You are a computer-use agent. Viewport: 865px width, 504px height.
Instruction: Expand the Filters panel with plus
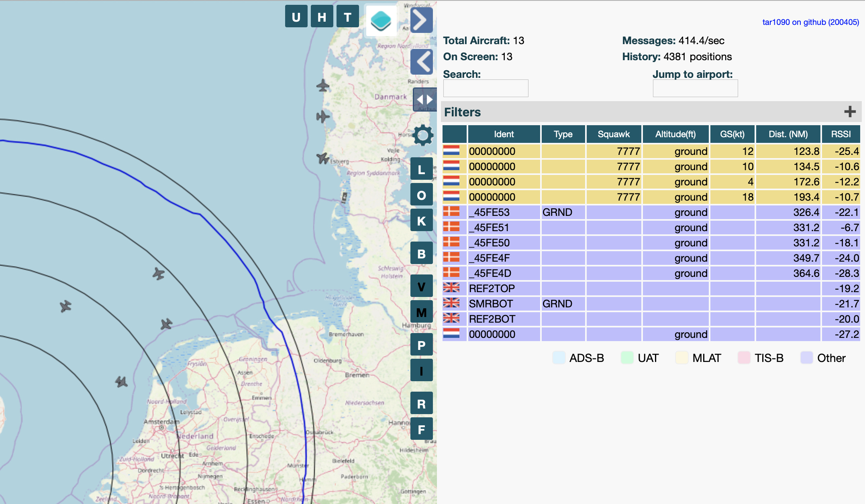850,112
